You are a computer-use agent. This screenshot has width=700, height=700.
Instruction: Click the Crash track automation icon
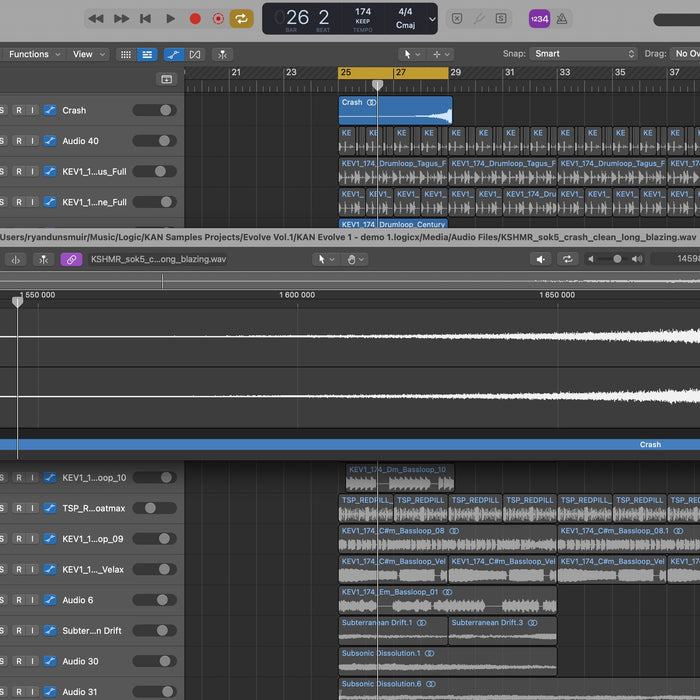(x=50, y=110)
